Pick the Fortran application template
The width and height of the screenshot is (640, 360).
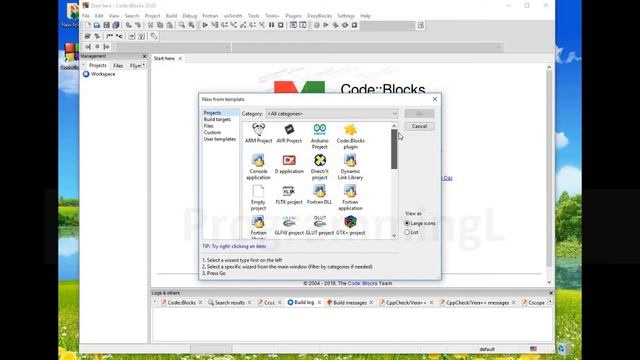pos(350,197)
